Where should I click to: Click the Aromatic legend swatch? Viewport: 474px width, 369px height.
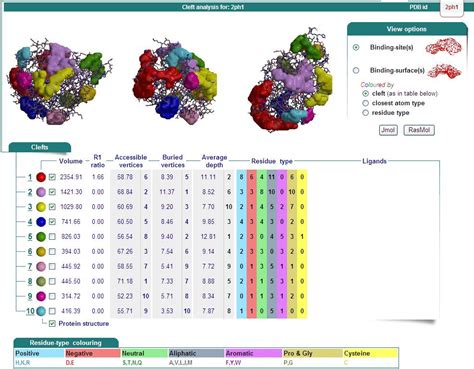click(x=253, y=353)
